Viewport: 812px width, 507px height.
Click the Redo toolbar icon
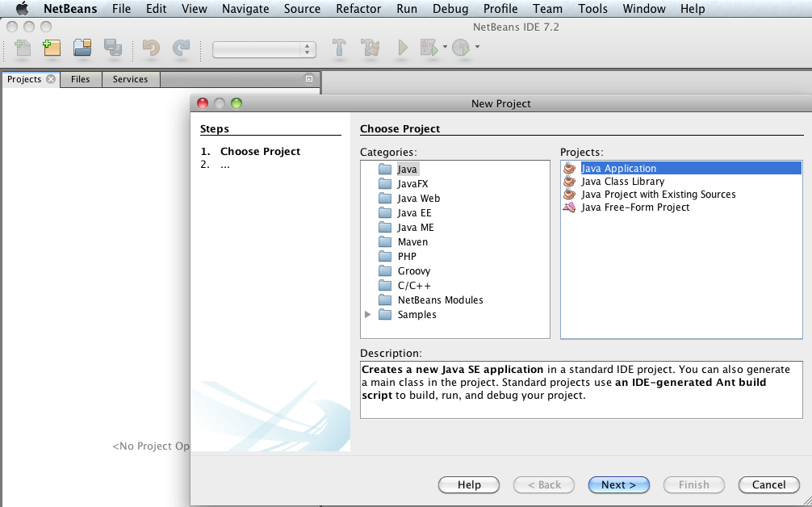pos(181,48)
